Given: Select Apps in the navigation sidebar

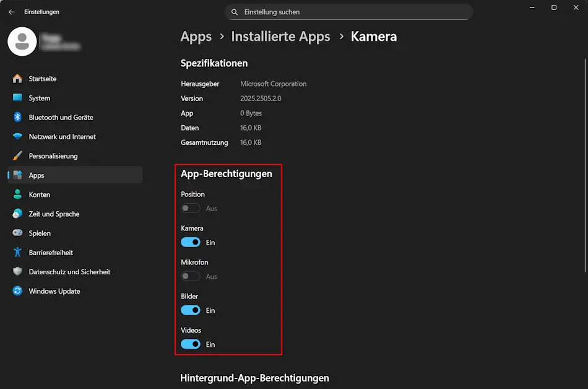Looking at the screenshot, I should coord(38,175).
